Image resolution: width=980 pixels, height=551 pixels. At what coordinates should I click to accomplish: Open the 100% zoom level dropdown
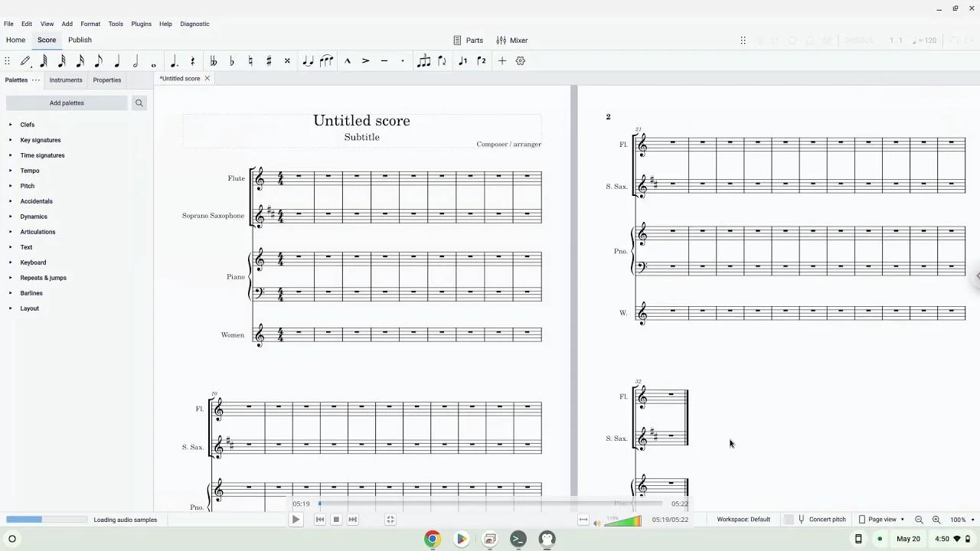[962, 520]
